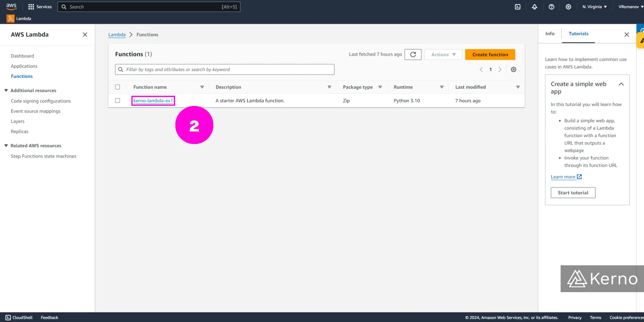Collapse the Create a simple web app tutorial

621,84
